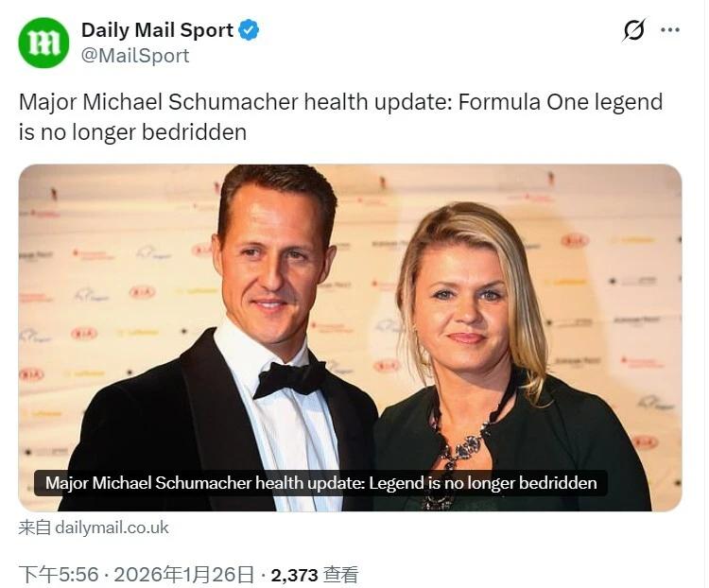Open the article card preview photo

coord(350,337)
